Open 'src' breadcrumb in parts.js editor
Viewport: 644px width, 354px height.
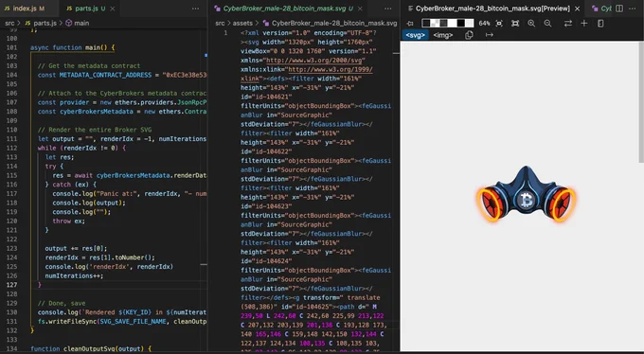click(x=9, y=23)
